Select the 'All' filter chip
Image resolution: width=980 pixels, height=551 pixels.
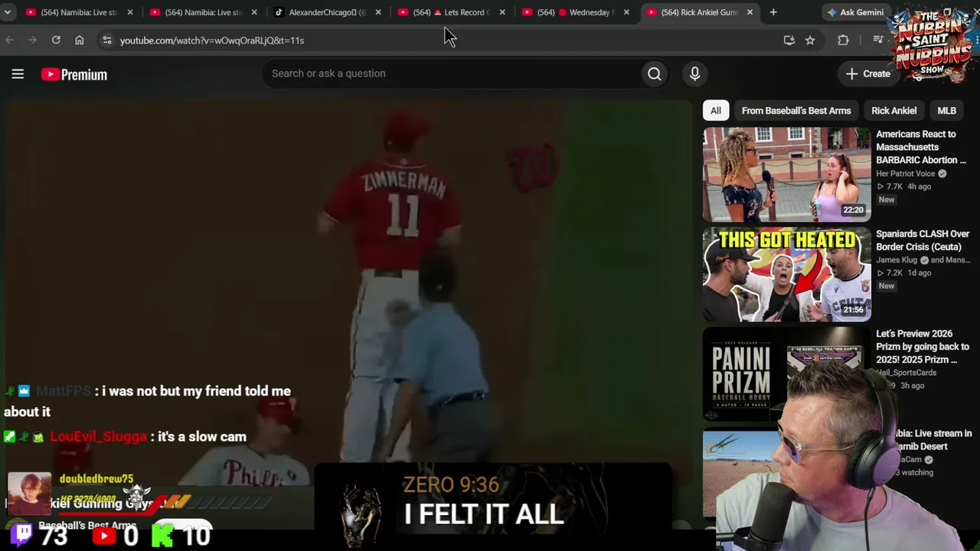click(716, 110)
